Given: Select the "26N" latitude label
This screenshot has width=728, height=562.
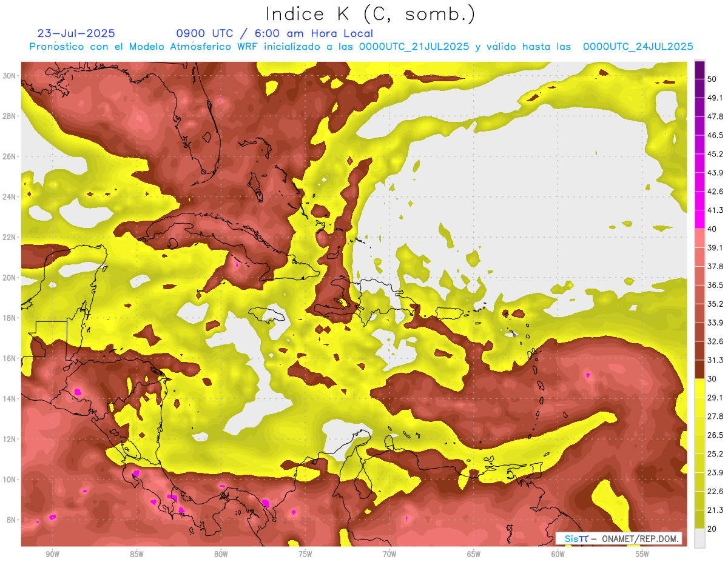Looking at the screenshot, I should coord(9,156).
